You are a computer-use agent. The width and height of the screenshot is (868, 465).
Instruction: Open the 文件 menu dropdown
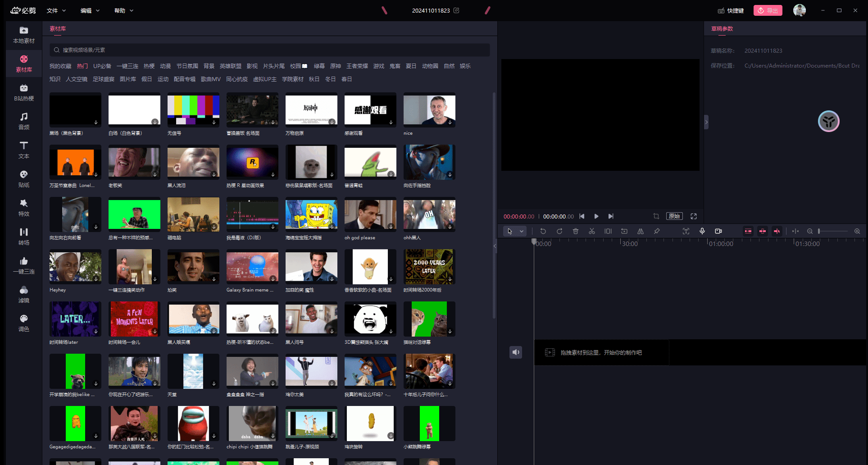56,10
